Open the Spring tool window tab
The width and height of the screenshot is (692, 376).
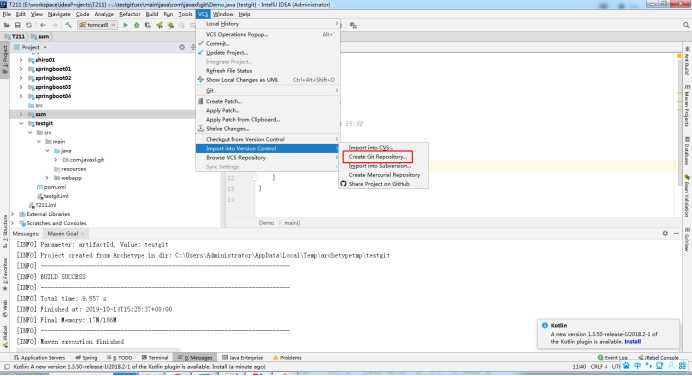[86, 357]
